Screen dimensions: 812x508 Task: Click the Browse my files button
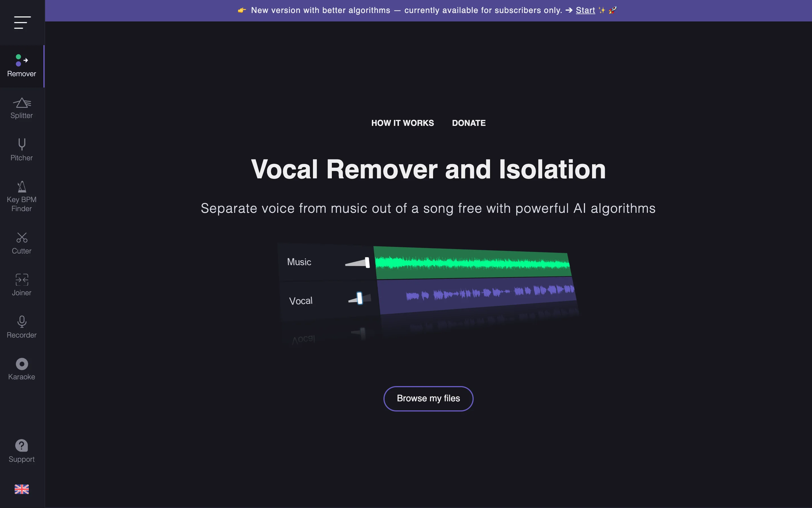point(428,398)
